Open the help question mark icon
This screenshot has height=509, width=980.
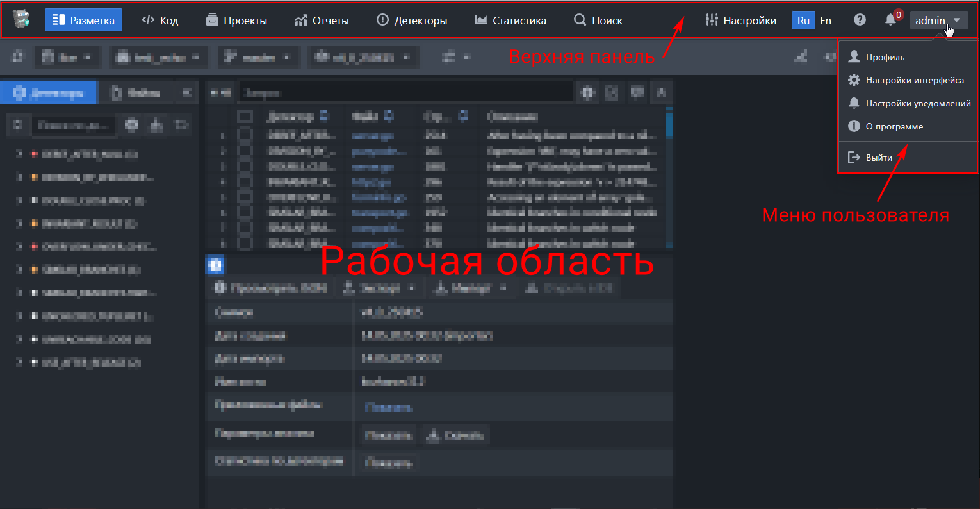(860, 21)
